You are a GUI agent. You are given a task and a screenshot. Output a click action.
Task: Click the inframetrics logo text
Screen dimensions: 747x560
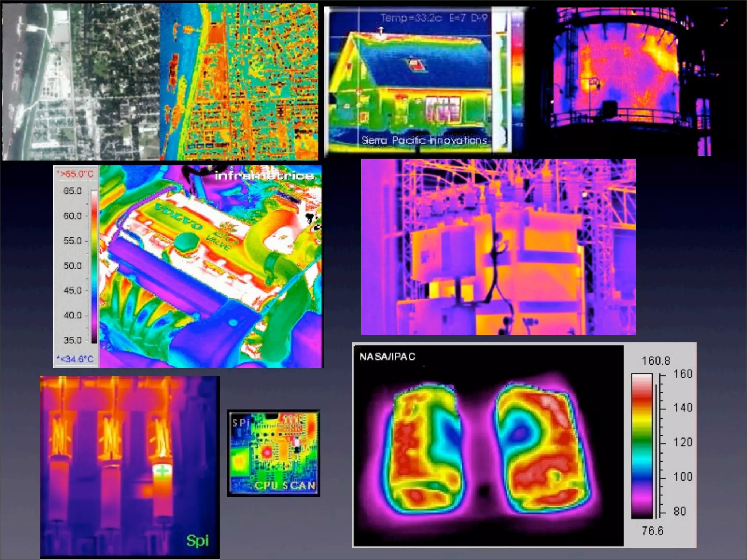pyautogui.click(x=264, y=176)
